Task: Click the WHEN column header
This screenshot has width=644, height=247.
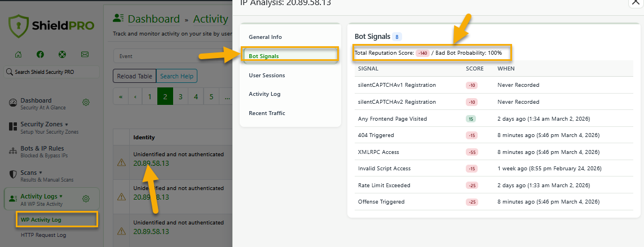Action: [506, 69]
